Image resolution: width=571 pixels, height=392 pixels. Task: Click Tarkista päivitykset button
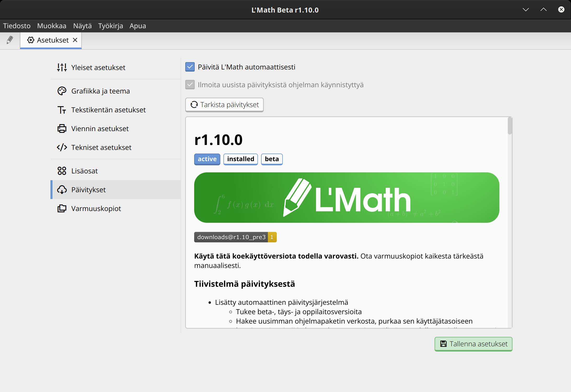click(x=224, y=105)
